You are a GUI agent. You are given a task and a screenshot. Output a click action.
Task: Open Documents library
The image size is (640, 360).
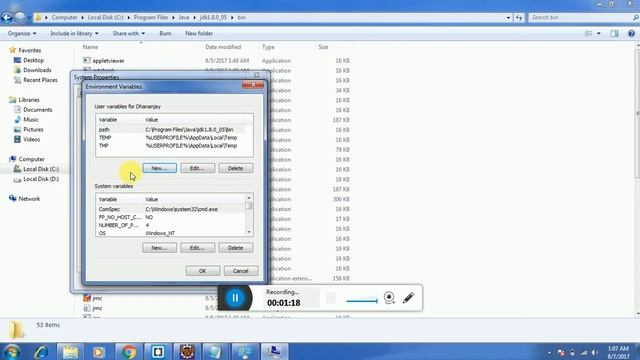pos(38,110)
